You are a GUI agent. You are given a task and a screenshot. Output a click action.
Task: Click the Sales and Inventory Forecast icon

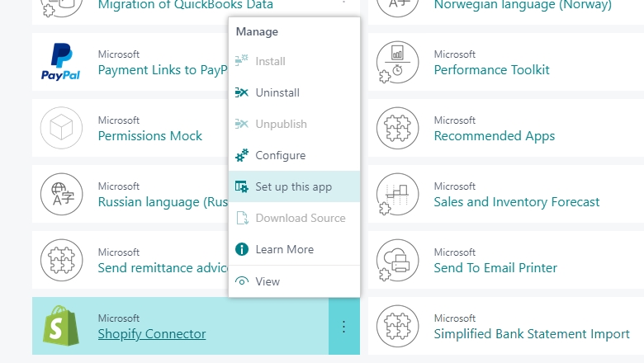coord(397,194)
